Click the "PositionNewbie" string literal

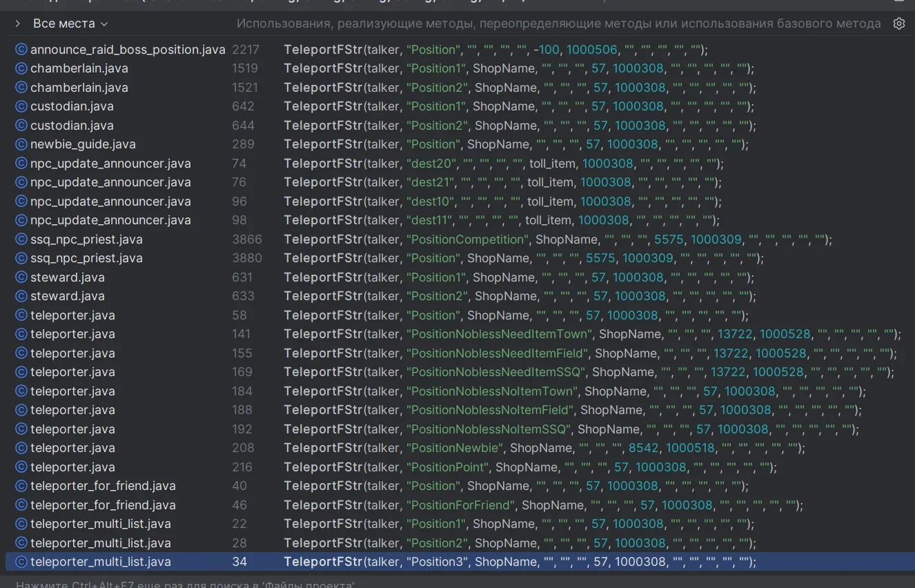pos(455,448)
